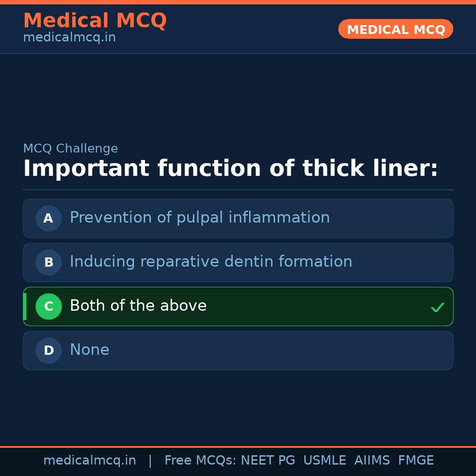Open medicalmcq.in link in the footer
The height and width of the screenshot is (476, 476).
(x=89, y=461)
